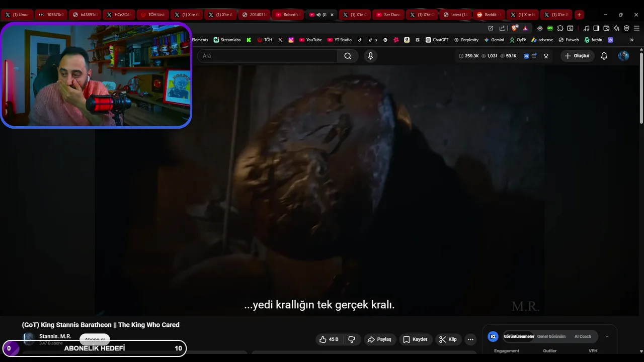Click the video player area
Screen dimensions: 644x362
(319, 191)
